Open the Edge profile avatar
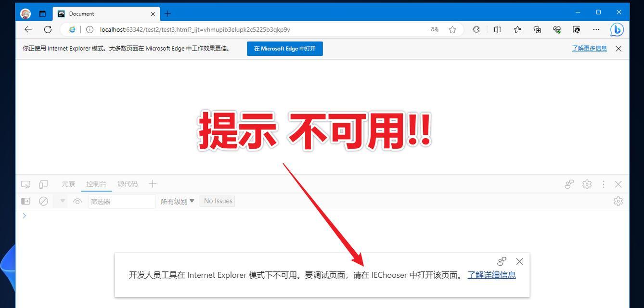The height and width of the screenshot is (308, 644). (x=26, y=13)
